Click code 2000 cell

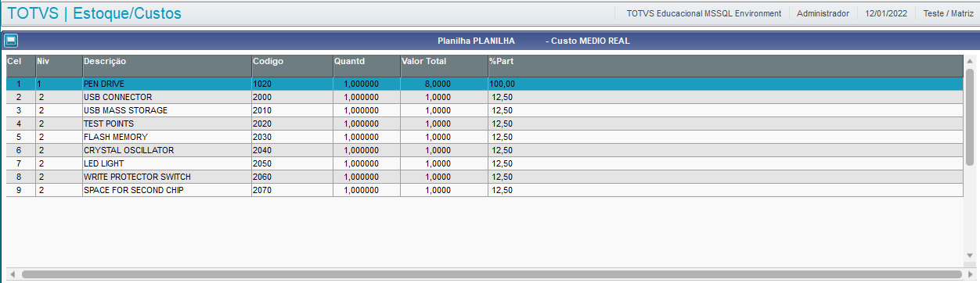(x=293, y=97)
